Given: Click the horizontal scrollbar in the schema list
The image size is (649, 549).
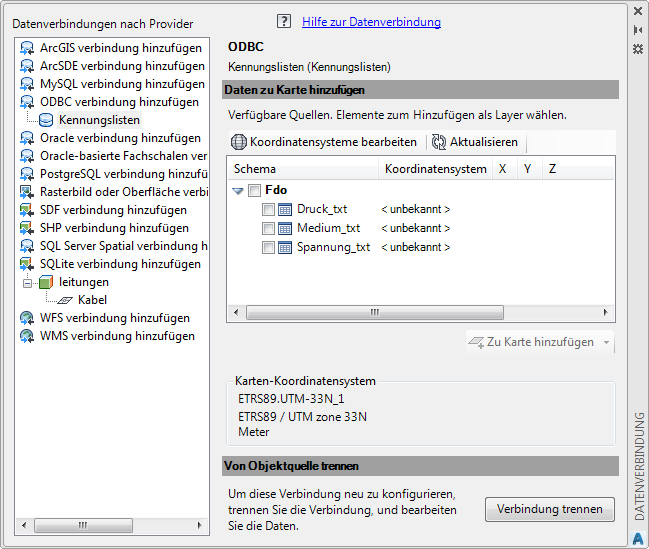Looking at the screenshot, I should 375,312.
